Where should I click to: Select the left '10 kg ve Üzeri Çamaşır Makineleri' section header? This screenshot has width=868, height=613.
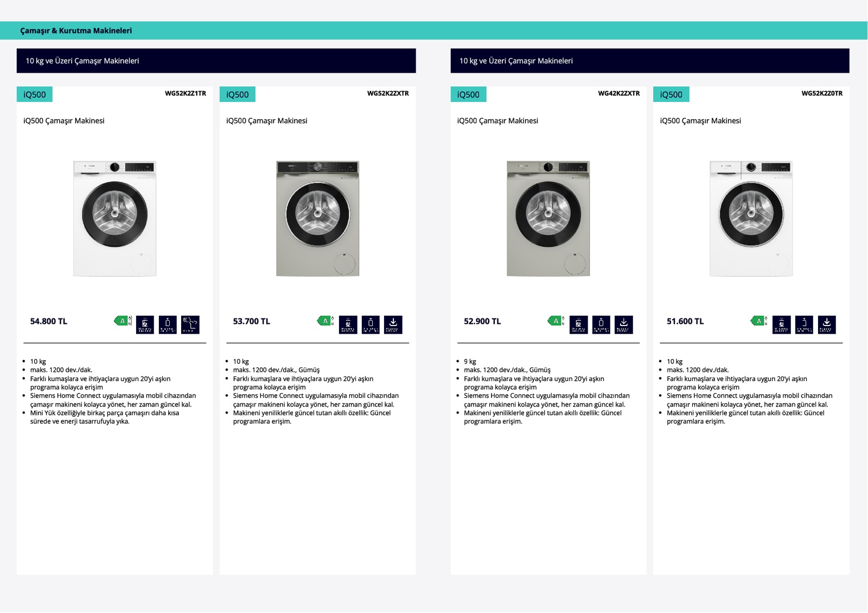pos(216,61)
